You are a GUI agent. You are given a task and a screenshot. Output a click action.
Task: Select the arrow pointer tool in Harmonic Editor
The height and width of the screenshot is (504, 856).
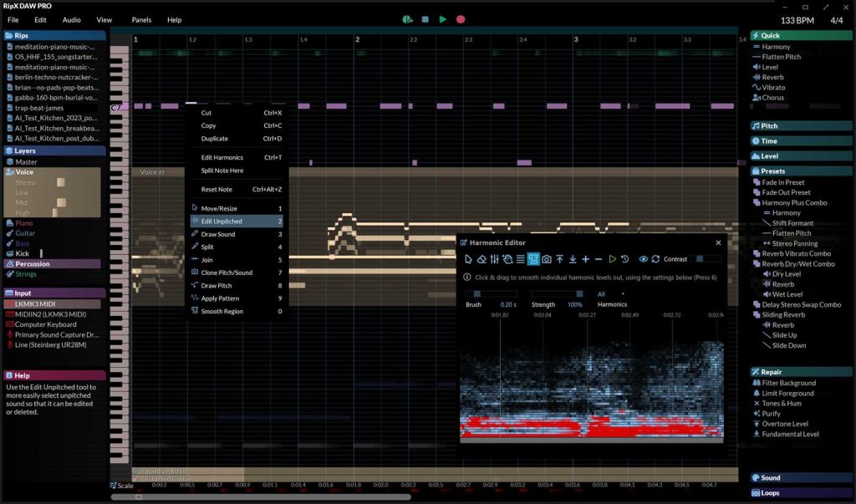pyautogui.click(x=467, y=259)
